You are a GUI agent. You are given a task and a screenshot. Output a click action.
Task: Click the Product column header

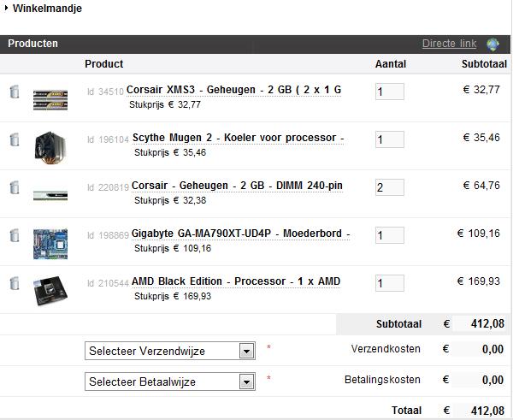104,64
